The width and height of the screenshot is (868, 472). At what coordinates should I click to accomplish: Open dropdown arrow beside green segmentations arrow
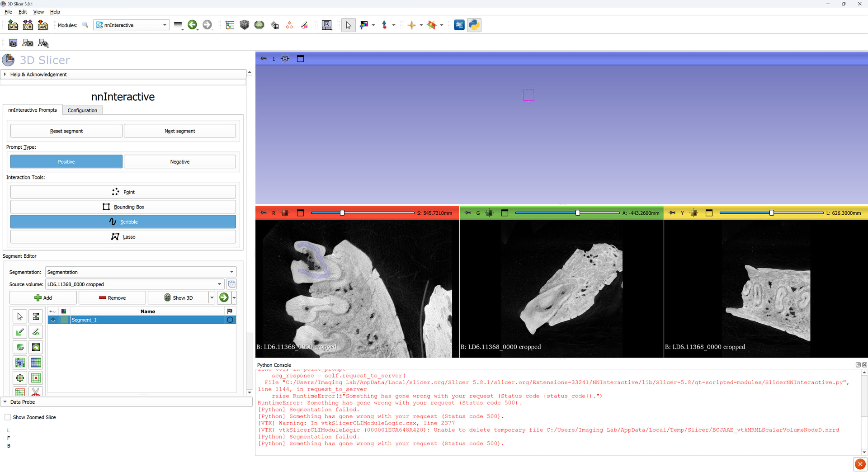pos(234,297)
